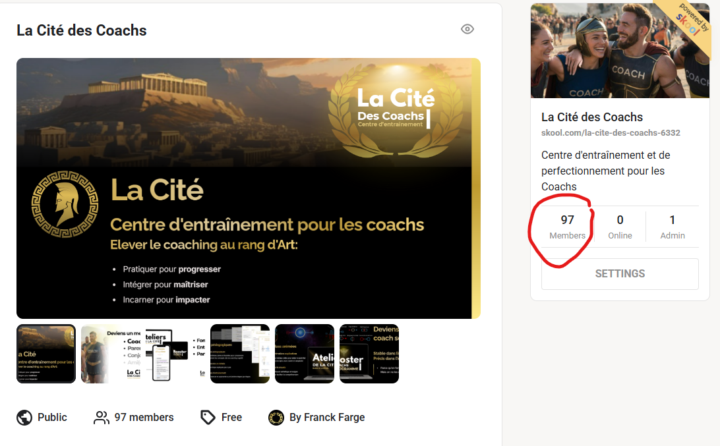This screenshot has width=720, height=446.
Task: Click the price tag icon beside Free
Action: click(208, 418)
